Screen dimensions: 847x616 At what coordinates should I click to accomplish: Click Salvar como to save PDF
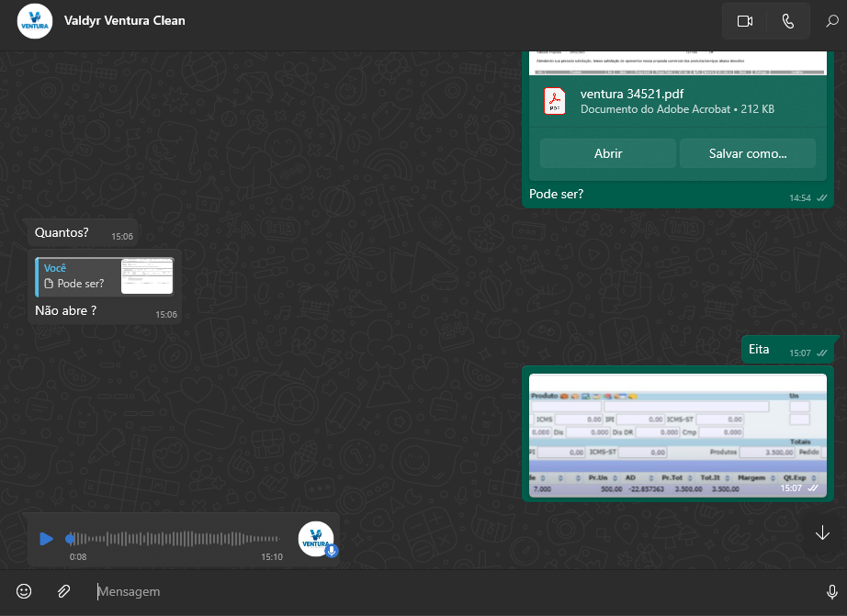(747, 153)
